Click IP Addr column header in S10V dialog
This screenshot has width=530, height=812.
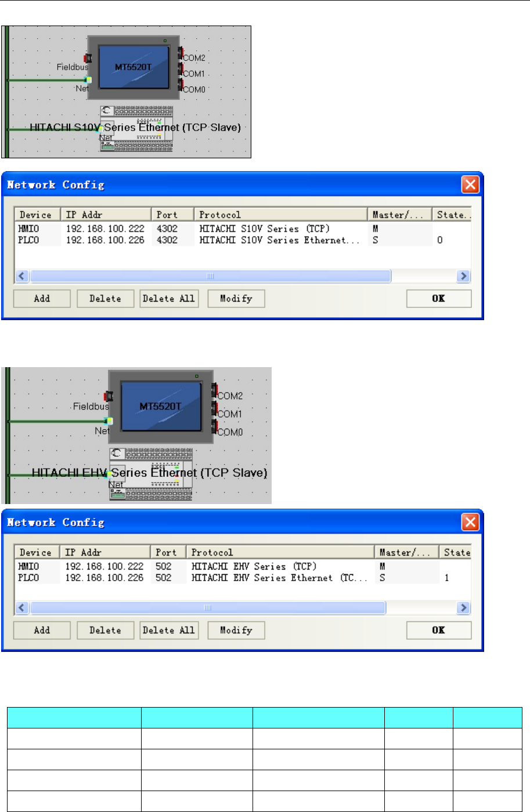[x=106, y=215]
